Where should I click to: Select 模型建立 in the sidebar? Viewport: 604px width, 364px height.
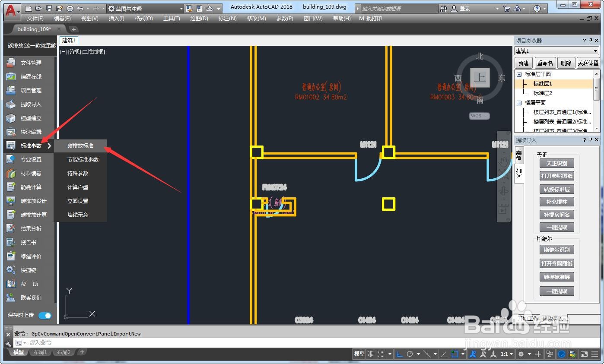tap(29, 118)
